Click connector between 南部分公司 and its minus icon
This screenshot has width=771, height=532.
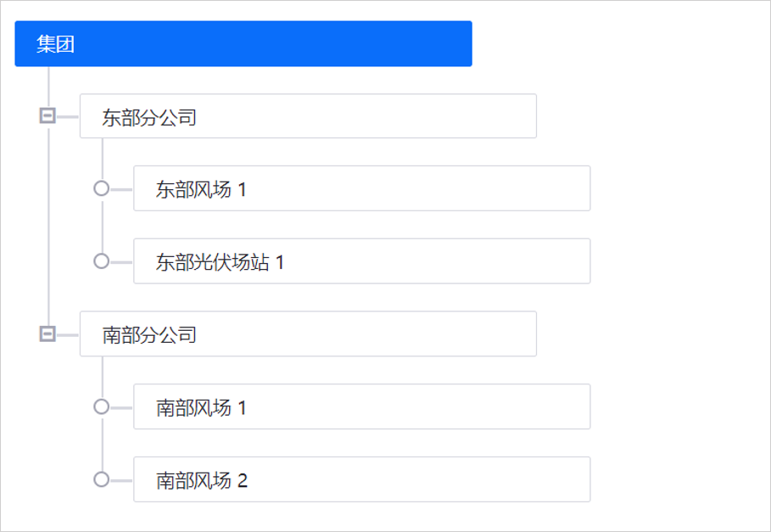(x=68, y=334)
